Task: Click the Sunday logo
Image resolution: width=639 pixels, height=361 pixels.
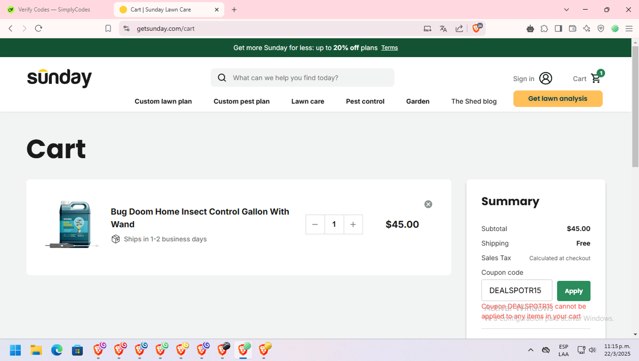Action: point(59,77)
